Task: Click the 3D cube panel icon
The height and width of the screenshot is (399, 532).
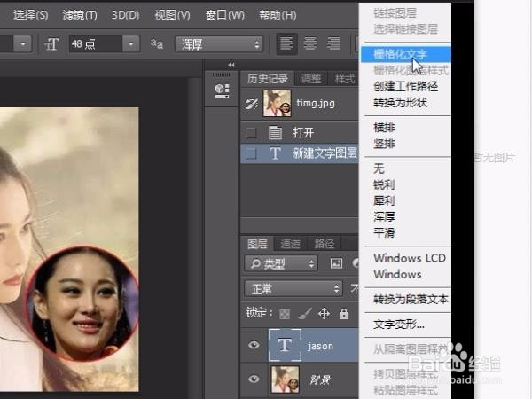Action: tap(223, 91)
